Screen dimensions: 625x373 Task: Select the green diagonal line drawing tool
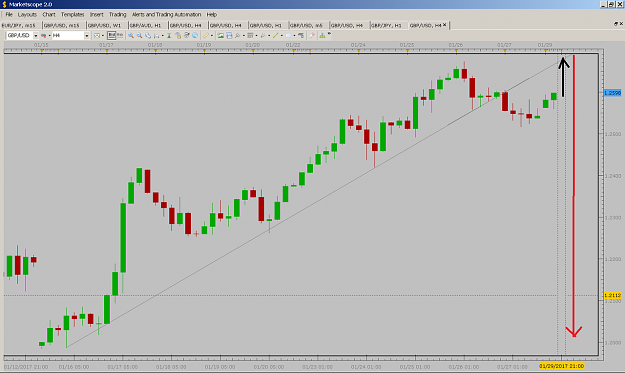(275, 35)
